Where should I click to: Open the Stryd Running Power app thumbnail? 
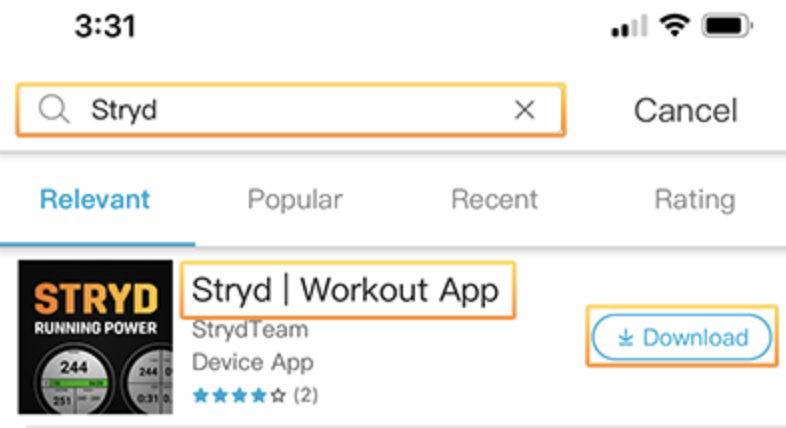[95, 337]
